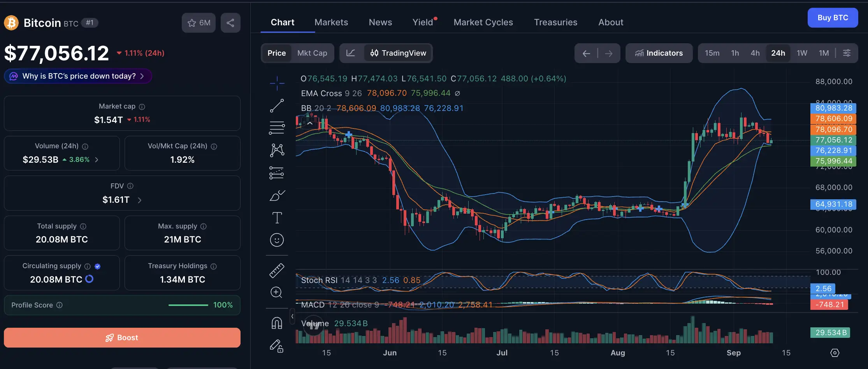
Task: Open 'Why is BTC's price down today?'
Action: (78, 76)
